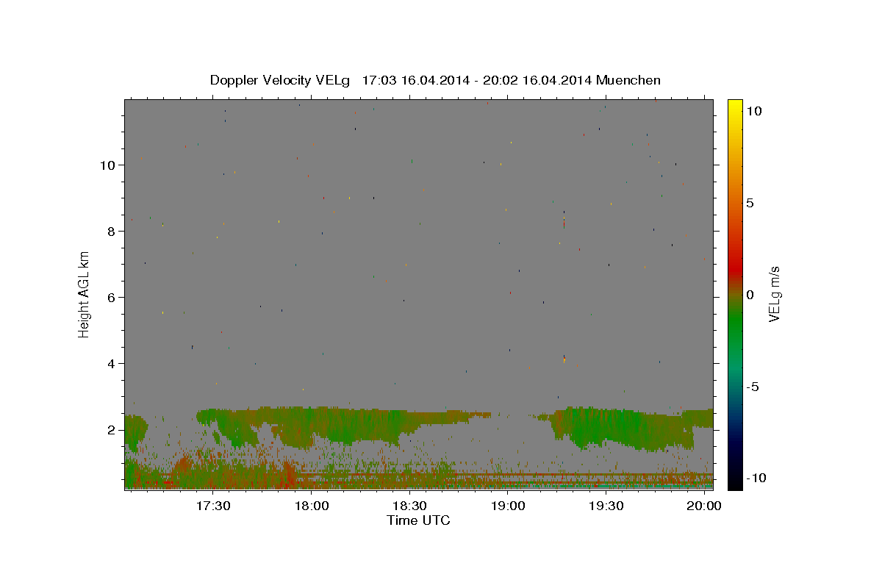Screen dimensions: 882x588
Task: Click the 19:00 time axis label
Action: tap(508, 506)
